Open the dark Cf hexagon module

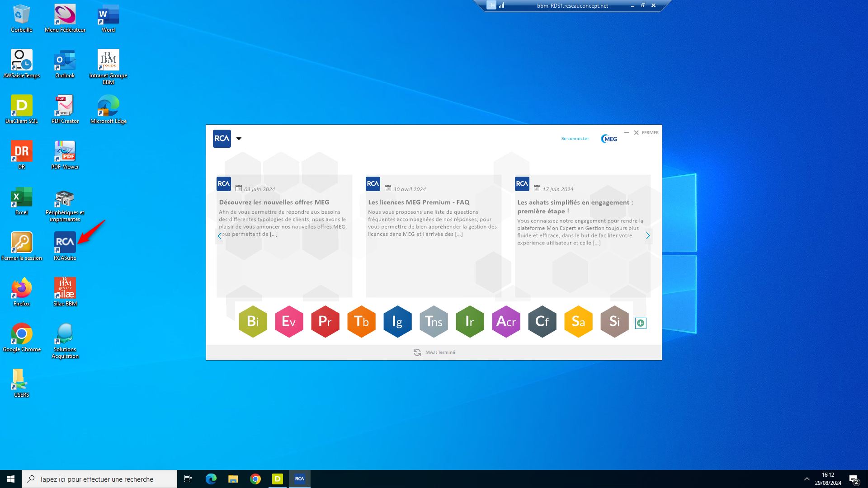tap(542, 322)
